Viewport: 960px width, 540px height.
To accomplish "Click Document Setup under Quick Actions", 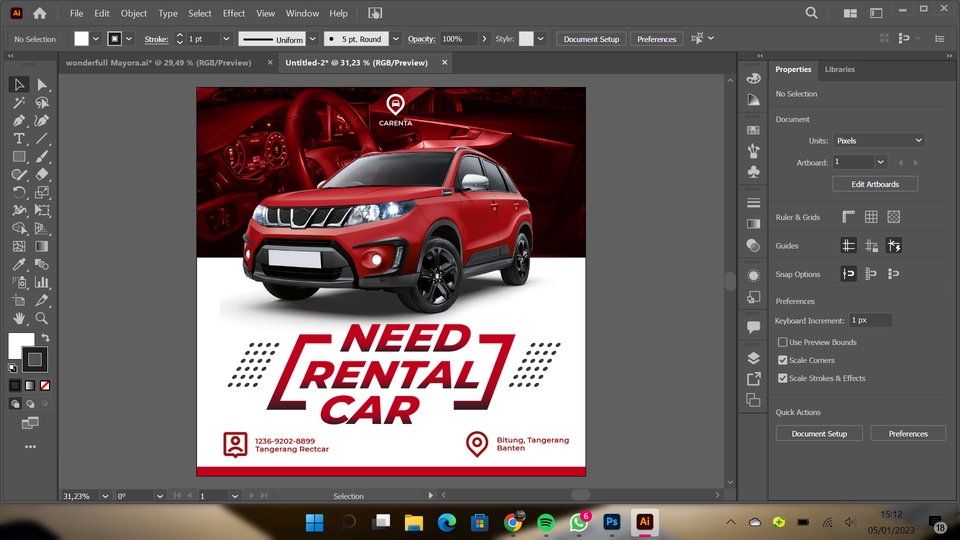I will 819,434.
